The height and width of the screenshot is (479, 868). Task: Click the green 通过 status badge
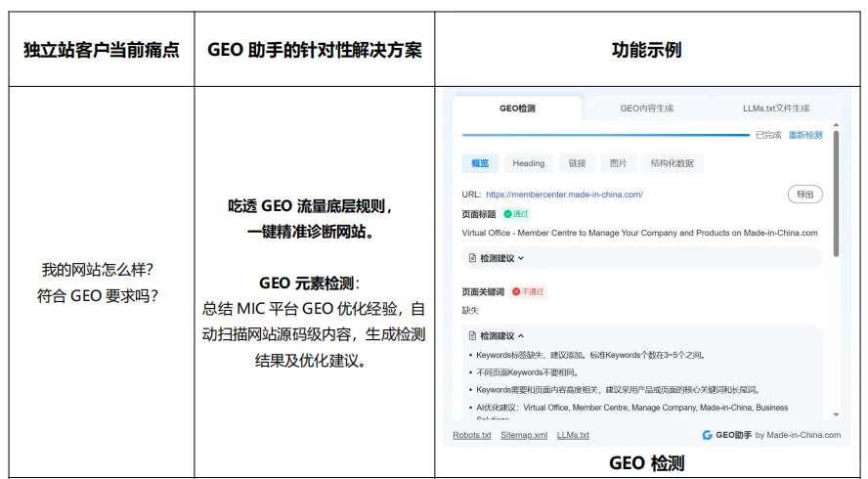coord(516,214)
